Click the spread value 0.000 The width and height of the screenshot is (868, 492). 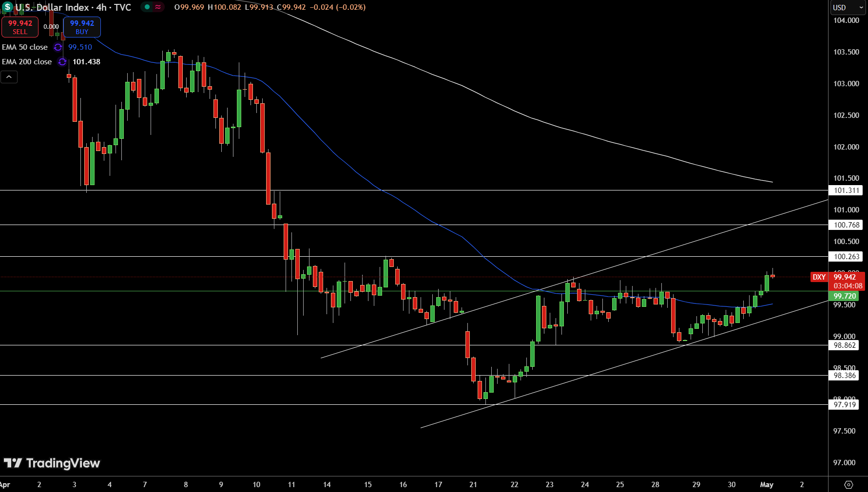click(x=51, y=27)
